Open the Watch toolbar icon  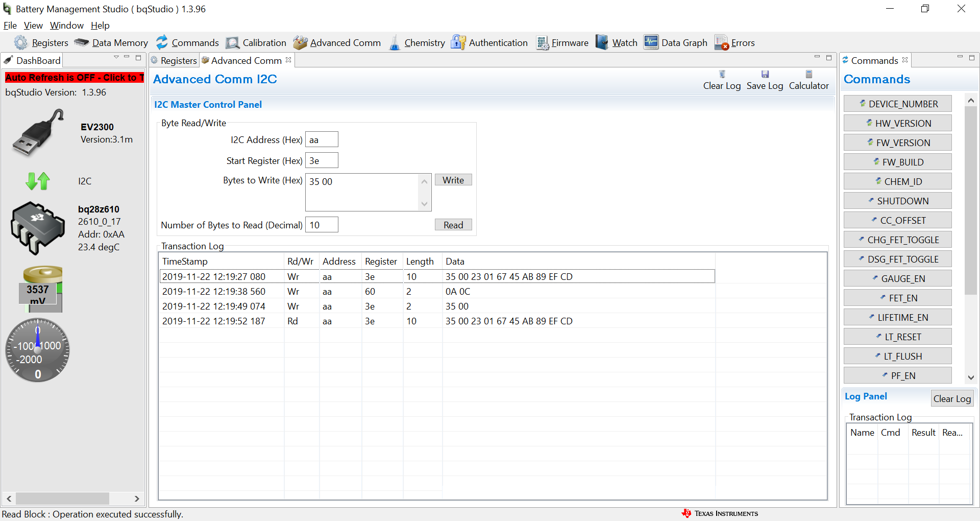pyautogui.click(x=602, y=42)
